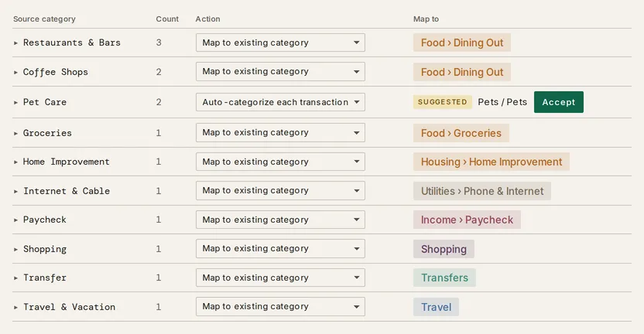Select the Paycheck source category name
644x334 pixels.
(x=45, y=220)
